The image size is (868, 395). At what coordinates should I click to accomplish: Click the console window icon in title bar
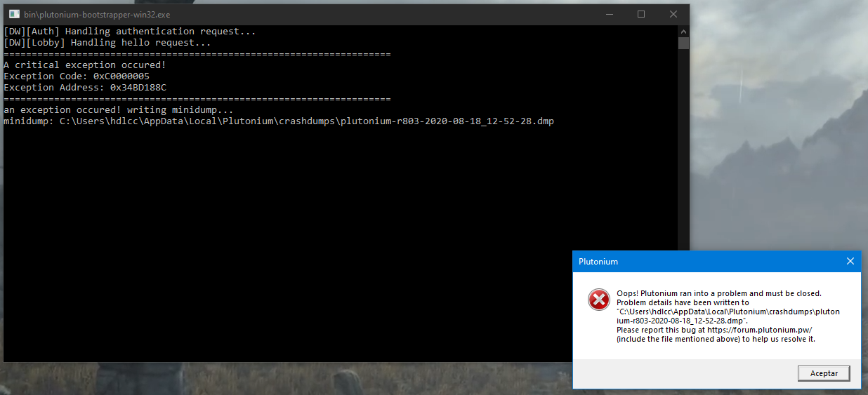pos(13,14)
